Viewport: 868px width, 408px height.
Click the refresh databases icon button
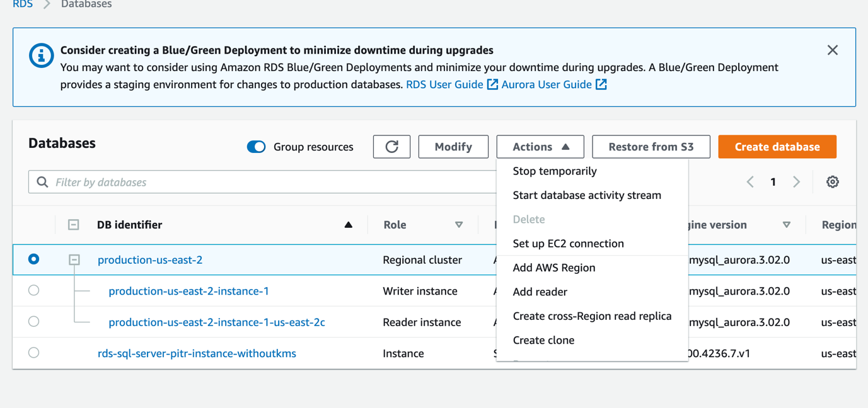(391, 147)
